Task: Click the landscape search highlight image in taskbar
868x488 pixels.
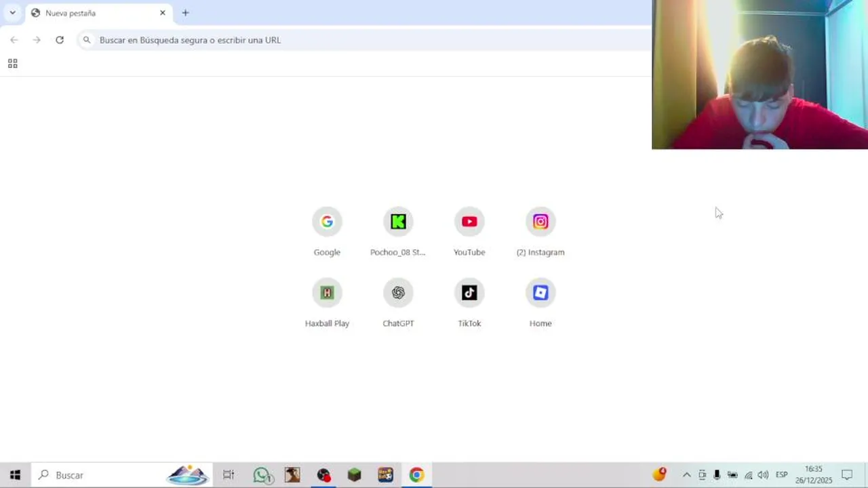Action: [188, 475]
